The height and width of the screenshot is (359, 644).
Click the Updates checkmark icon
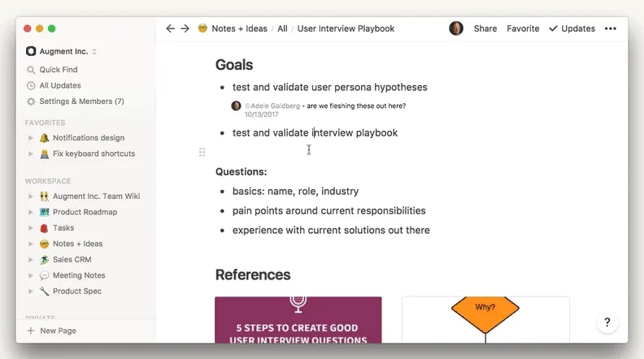pos(553,28)
